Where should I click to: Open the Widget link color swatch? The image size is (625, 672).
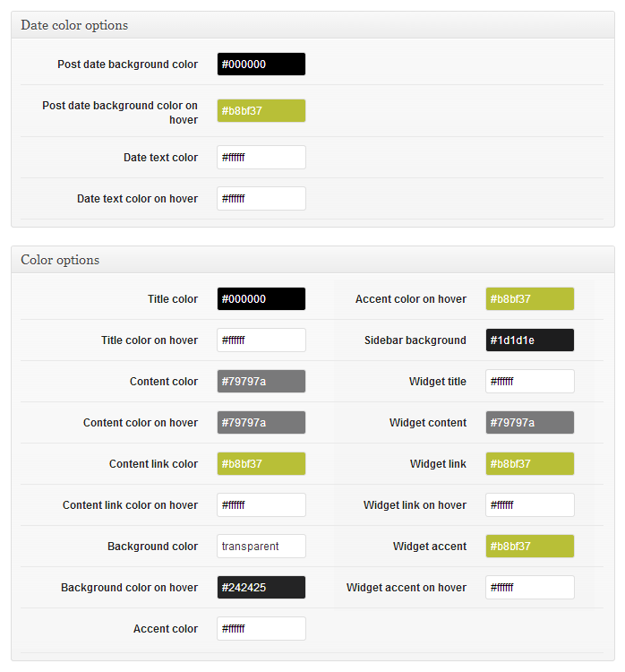pos(530,464)
